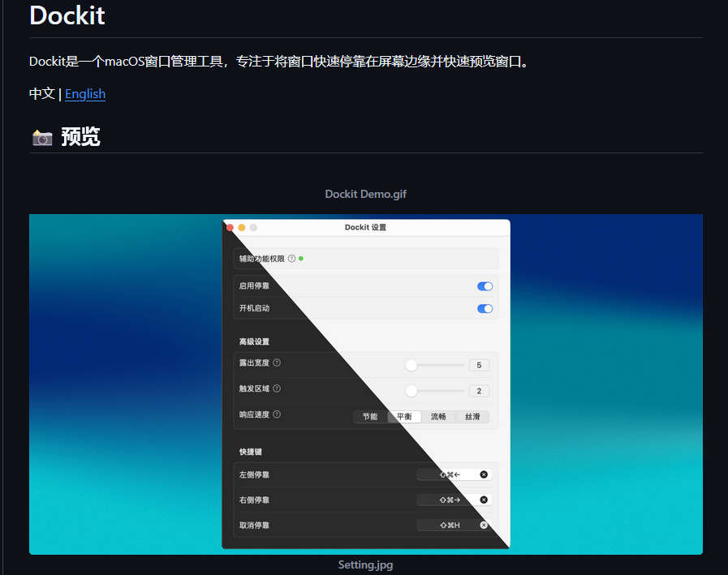Click the help icon beside 辅助功能权限
728x575 pixels.
291,259
